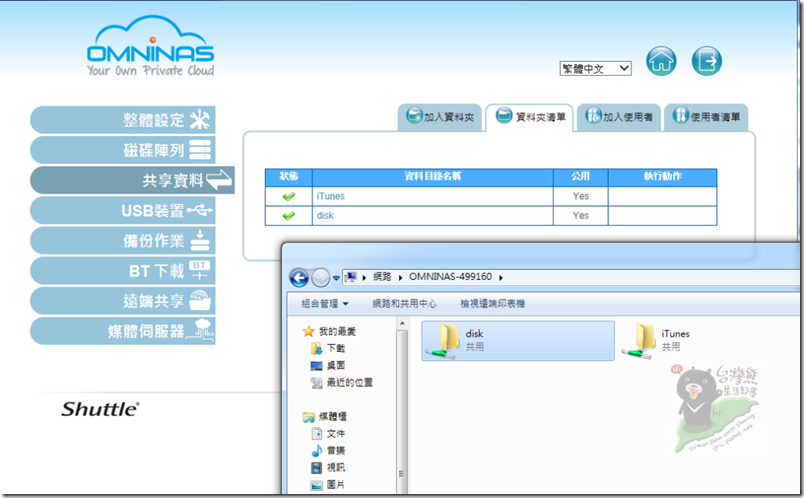Image resolution: width=804 pixels, height=498 pixels.
Task: Click the logout icon button
Action: [707, 61]
